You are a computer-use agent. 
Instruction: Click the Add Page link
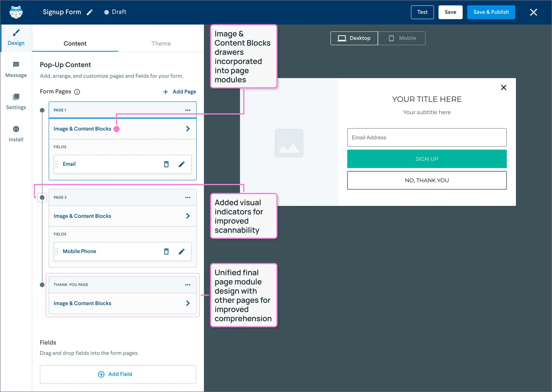coord(180,92)
